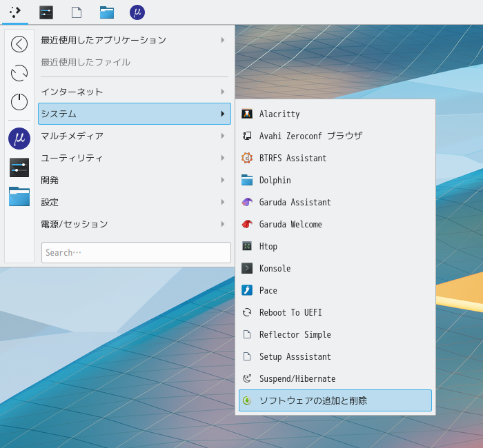Viewport: 483px width, 448px height.
Task: Expand the ユーティリティ submenu arrow
Action: pos(223,158)
